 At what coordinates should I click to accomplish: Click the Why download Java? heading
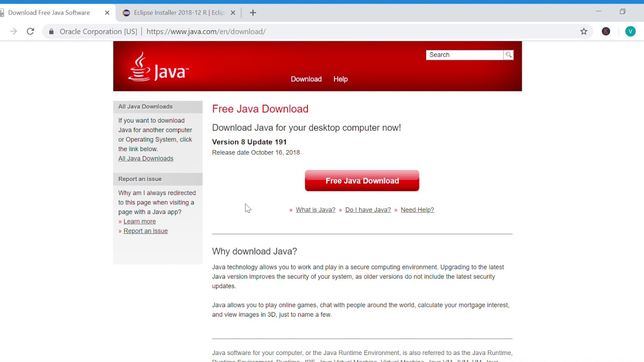click(x=254, y=251)
